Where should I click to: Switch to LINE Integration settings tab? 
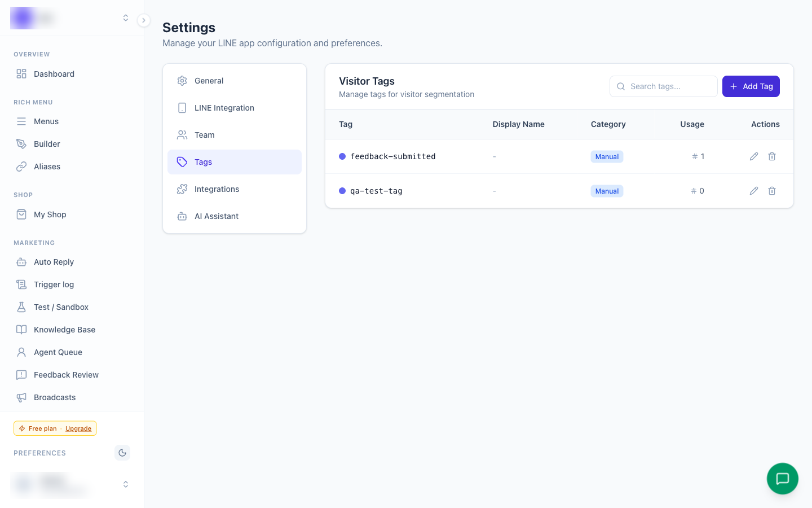tap(235, 108)
